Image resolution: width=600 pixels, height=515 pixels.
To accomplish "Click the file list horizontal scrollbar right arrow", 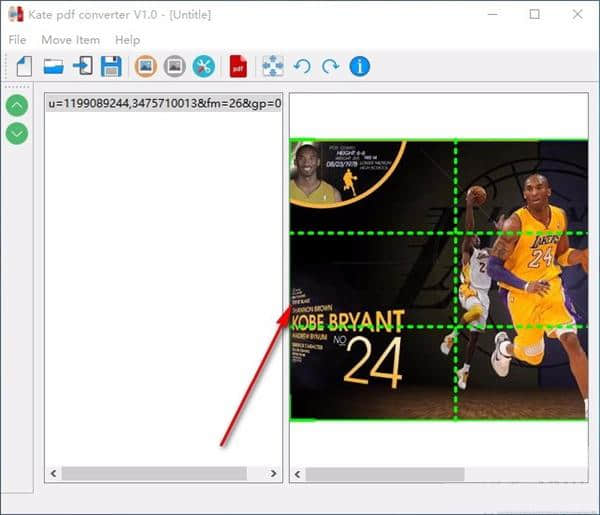I will coord(274,473).
